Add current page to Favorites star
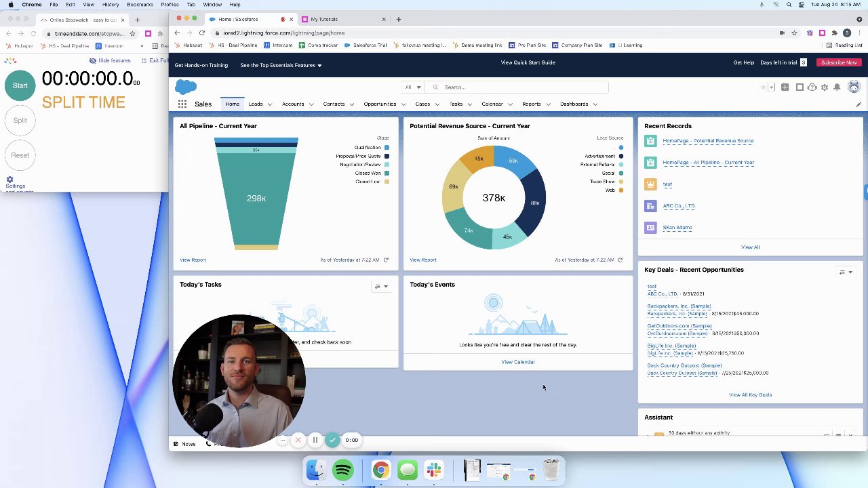 click(763, 87)
